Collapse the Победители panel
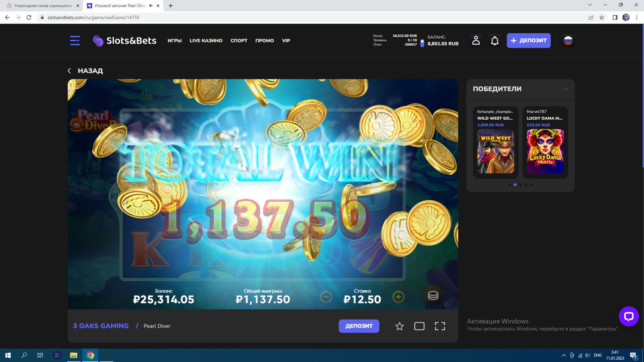 click(566, 89)
